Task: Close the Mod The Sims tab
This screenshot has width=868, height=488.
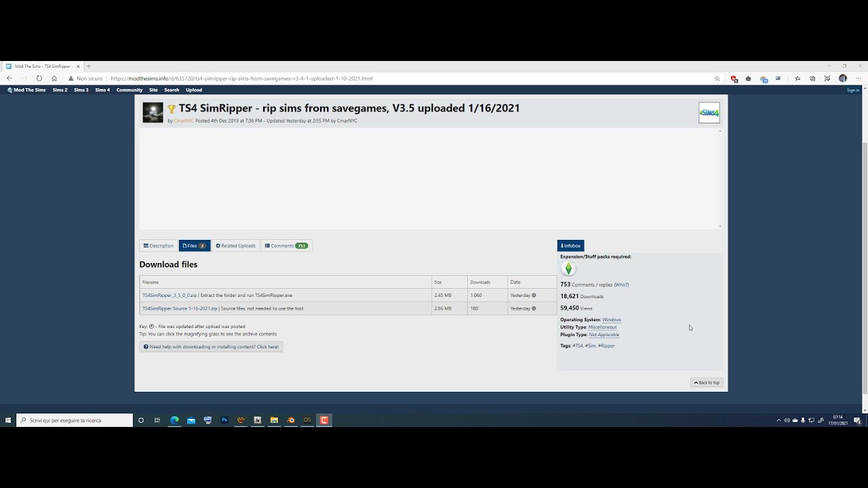Action: coord(78,66)
